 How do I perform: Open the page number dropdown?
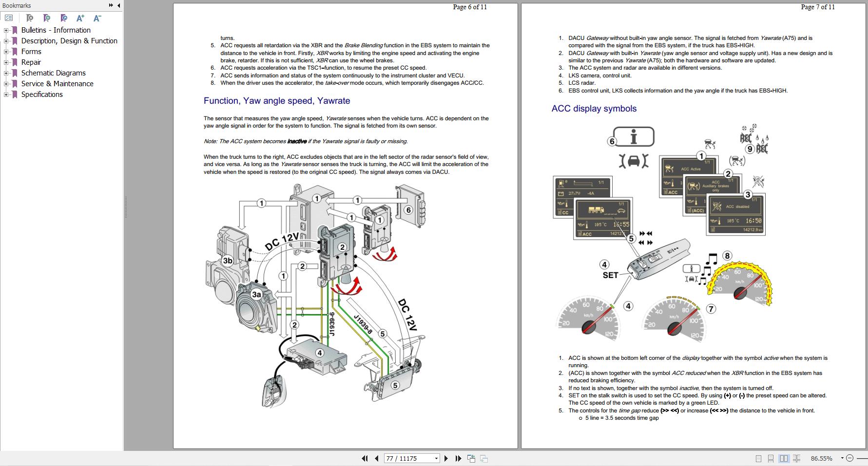pos(436,458)
